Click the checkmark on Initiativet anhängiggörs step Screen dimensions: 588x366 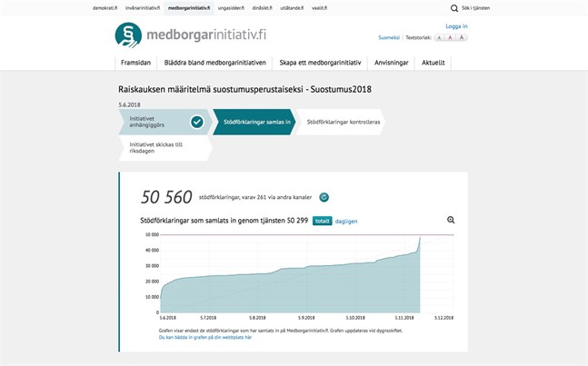point(197,122)
